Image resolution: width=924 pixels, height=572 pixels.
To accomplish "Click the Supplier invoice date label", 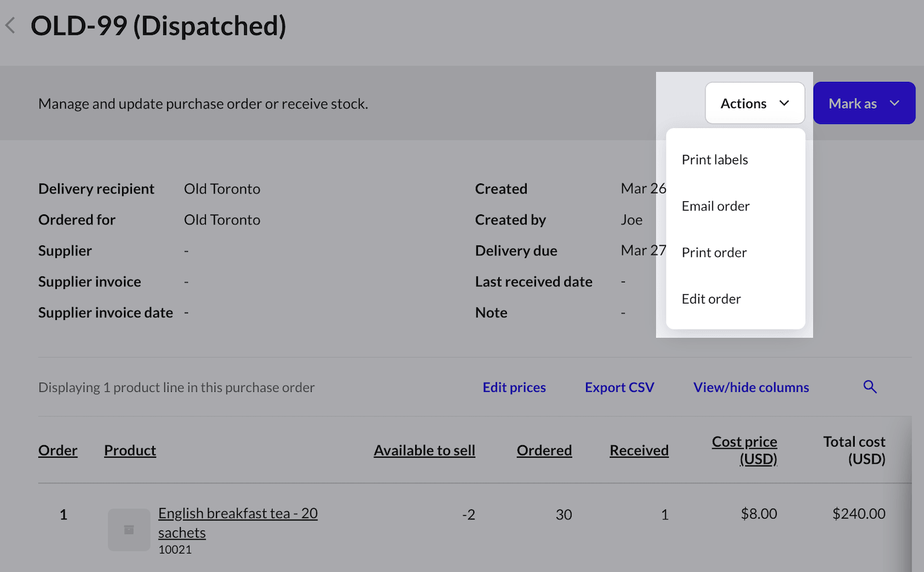I will click(106, 313).
